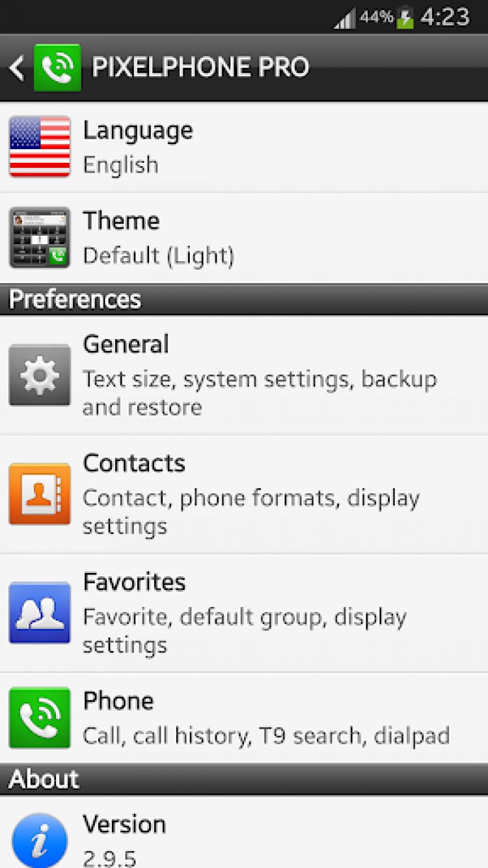Tap the green Phone handset icon
The width and height of the screenshot is (488, 868).
click(x=40, y=718)
